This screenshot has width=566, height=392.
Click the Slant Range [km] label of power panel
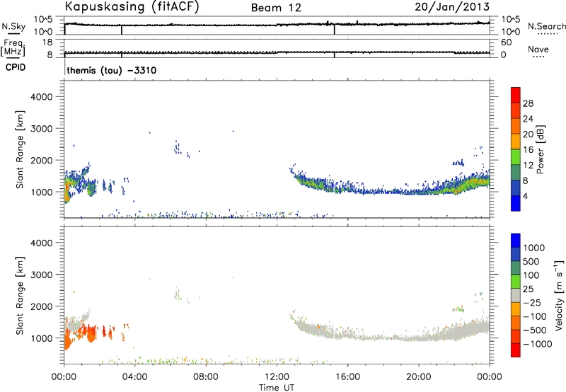20,149
